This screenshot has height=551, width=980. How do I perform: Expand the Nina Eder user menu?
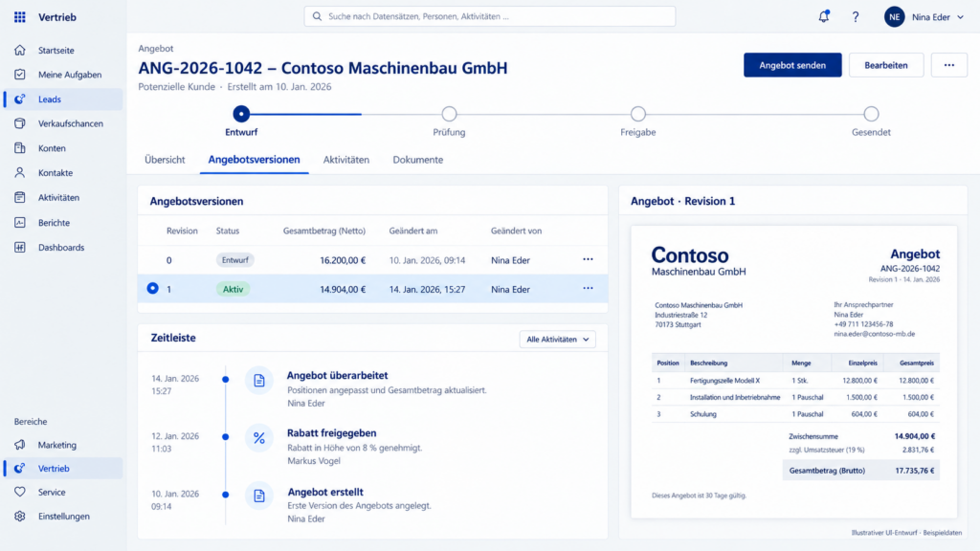960,17
